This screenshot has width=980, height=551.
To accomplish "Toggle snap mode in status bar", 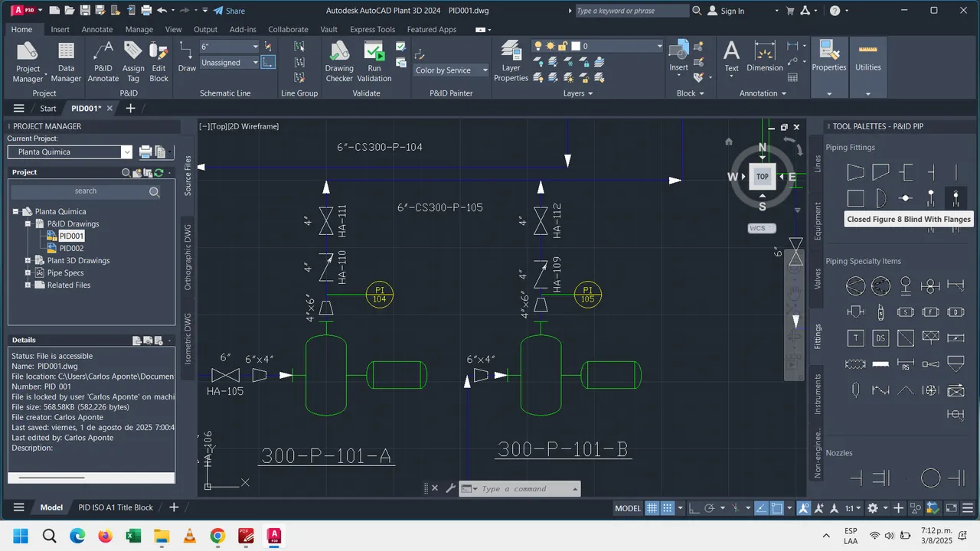I will pos(668,508).
